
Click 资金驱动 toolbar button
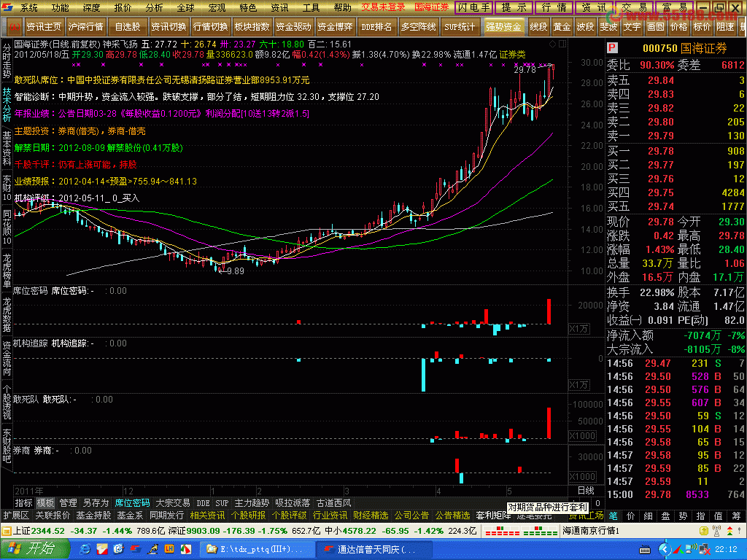coord(293,27)
